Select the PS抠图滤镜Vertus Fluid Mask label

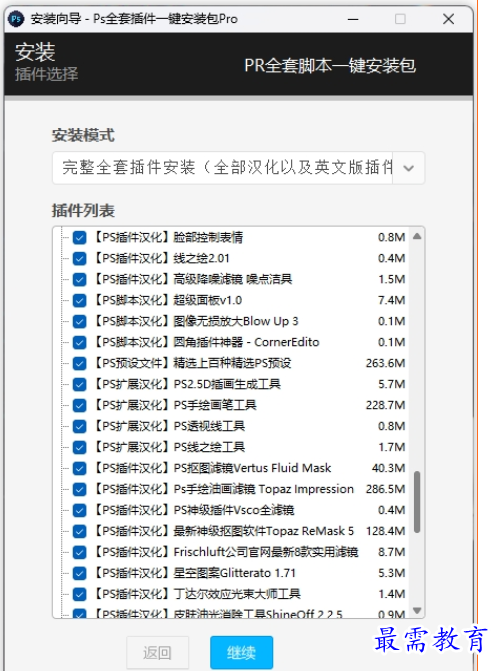(212, 468)
